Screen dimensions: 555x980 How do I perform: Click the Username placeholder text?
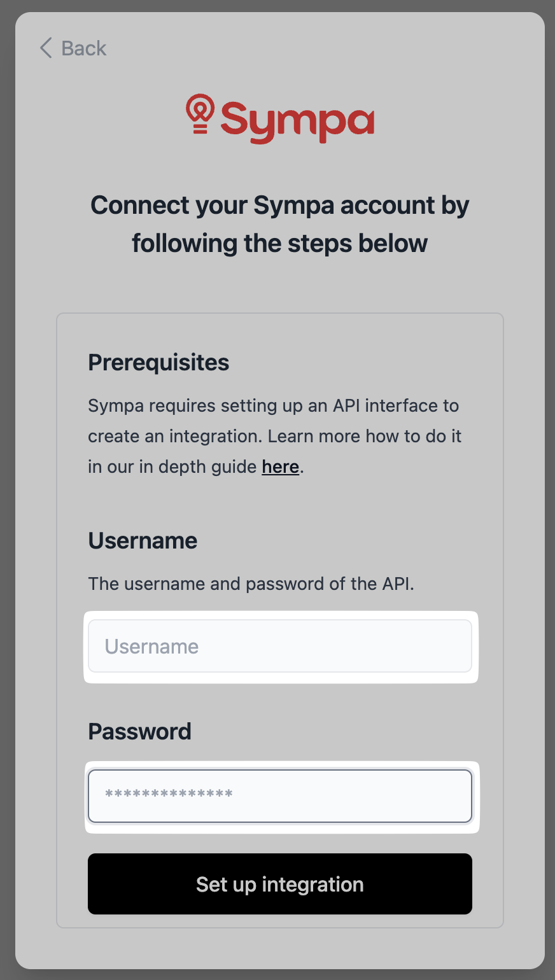click(151, 647)
